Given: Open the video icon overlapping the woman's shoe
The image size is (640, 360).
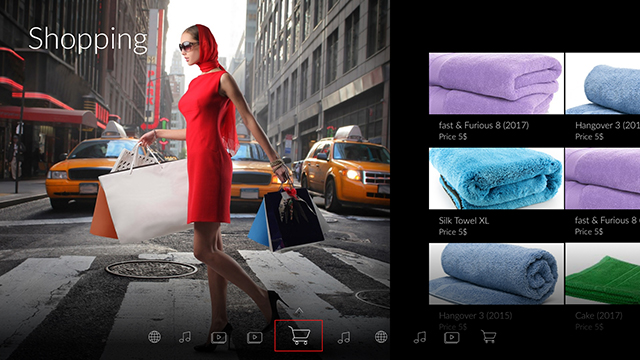Looking at the screenshot, I should tap(219, 337).
